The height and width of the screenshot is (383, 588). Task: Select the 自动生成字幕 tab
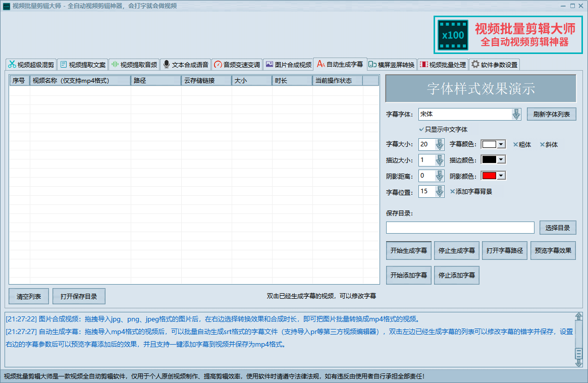(340, 65)
